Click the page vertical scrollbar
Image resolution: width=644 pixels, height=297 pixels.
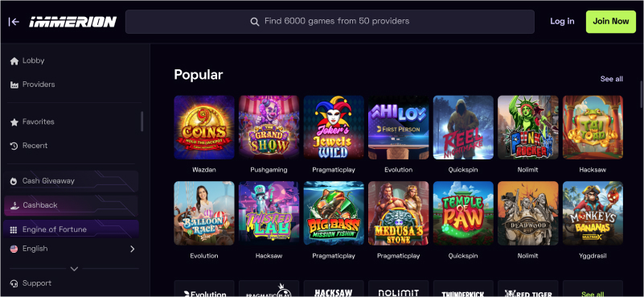pos(642,94)
